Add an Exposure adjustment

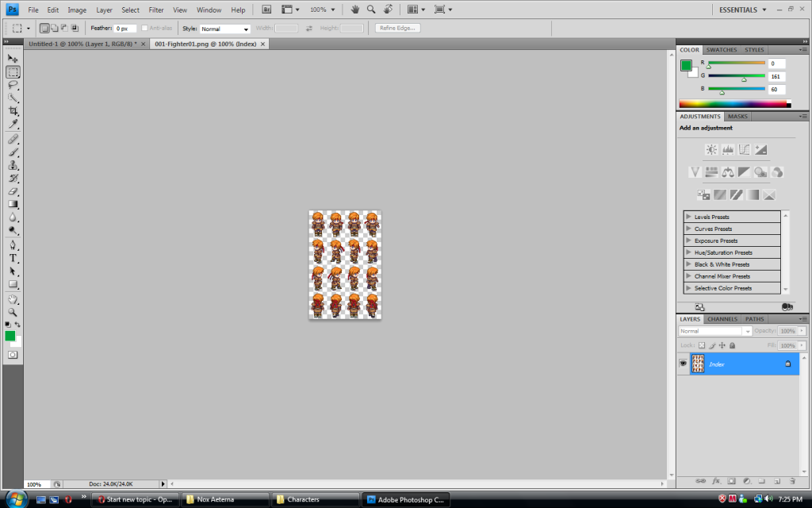(x=760, y=150)
